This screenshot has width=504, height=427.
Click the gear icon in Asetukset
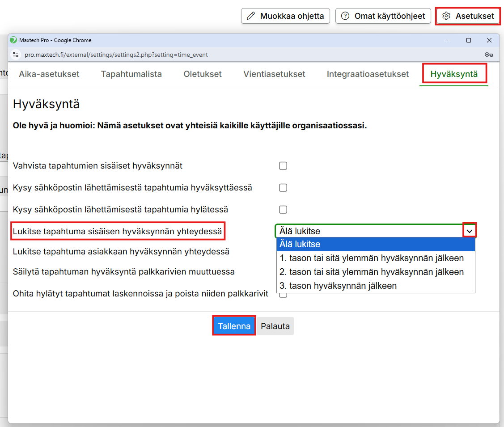(x=446, y=16)
